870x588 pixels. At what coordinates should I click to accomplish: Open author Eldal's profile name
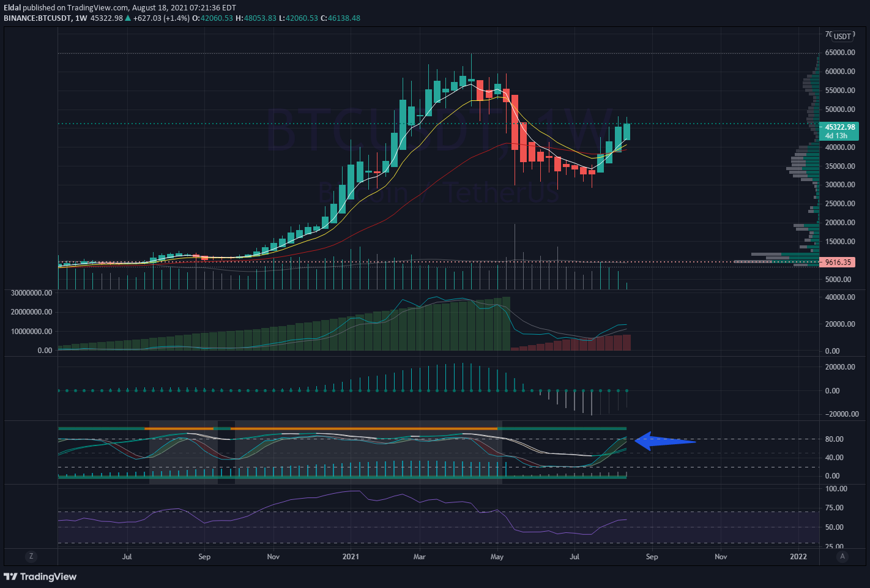(12, 8)
